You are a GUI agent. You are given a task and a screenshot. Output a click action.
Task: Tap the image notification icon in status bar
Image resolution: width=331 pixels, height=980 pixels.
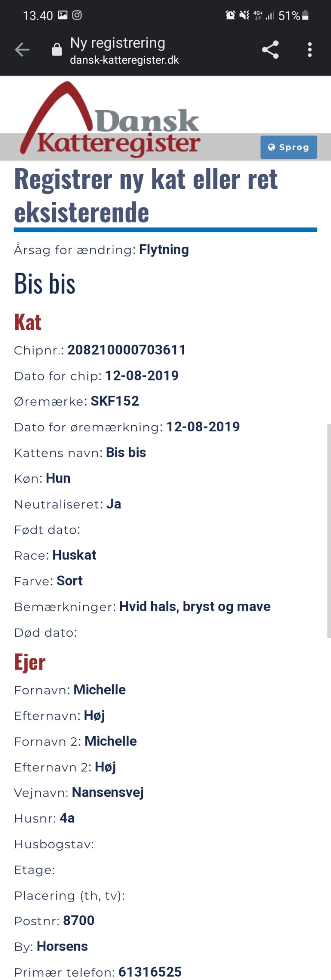tap(63, 15)
